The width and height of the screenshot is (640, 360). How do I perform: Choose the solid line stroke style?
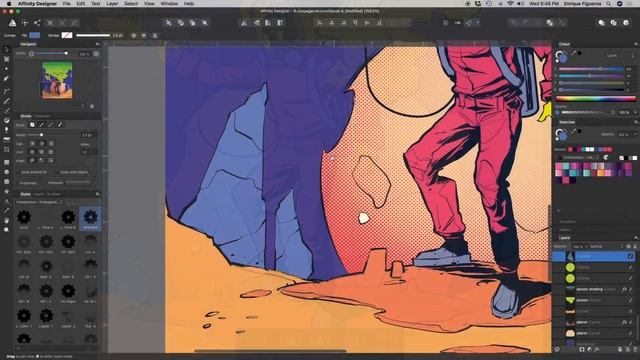41,125
